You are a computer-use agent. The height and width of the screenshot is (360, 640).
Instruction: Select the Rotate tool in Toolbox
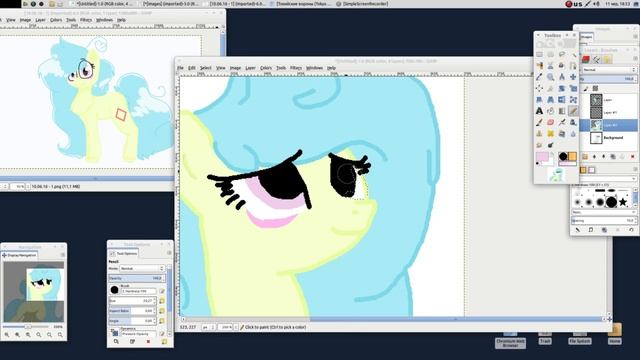click(x=562, y=88)
